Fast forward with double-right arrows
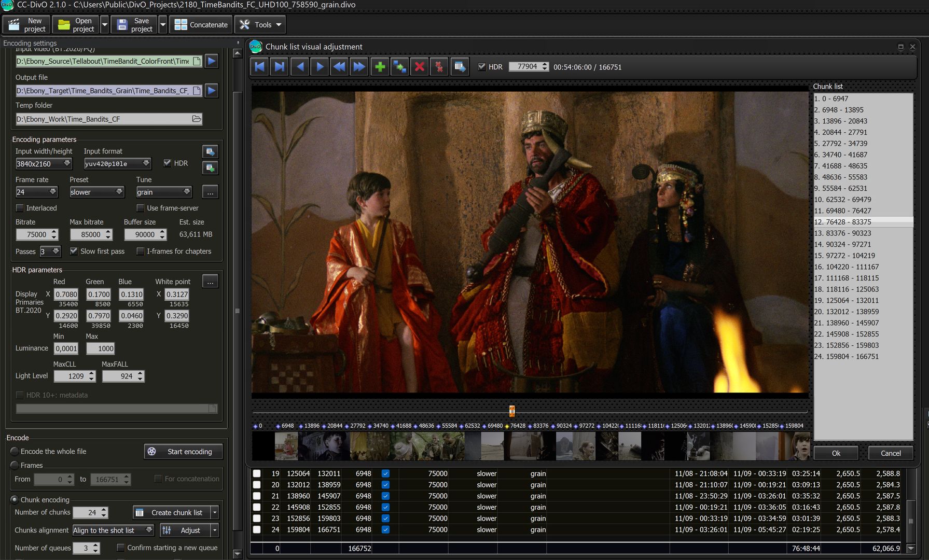929x560 pixels. click(x=359, y=67)
